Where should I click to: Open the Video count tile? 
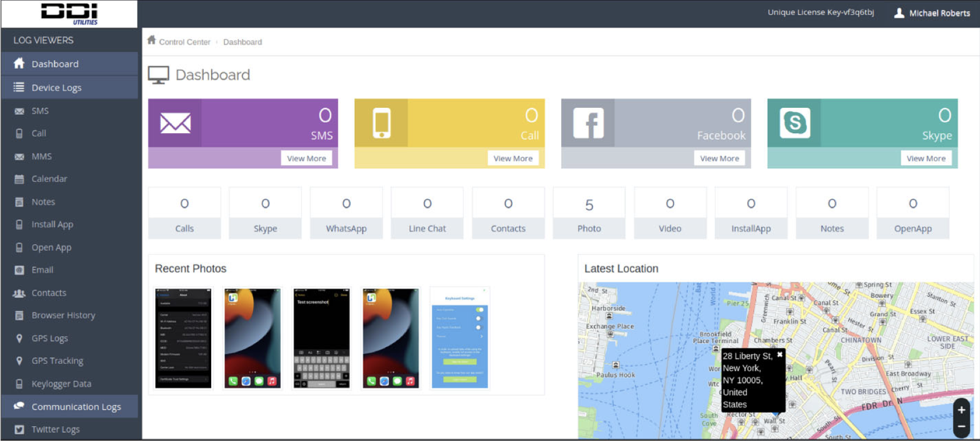click(x=670, y=213)
